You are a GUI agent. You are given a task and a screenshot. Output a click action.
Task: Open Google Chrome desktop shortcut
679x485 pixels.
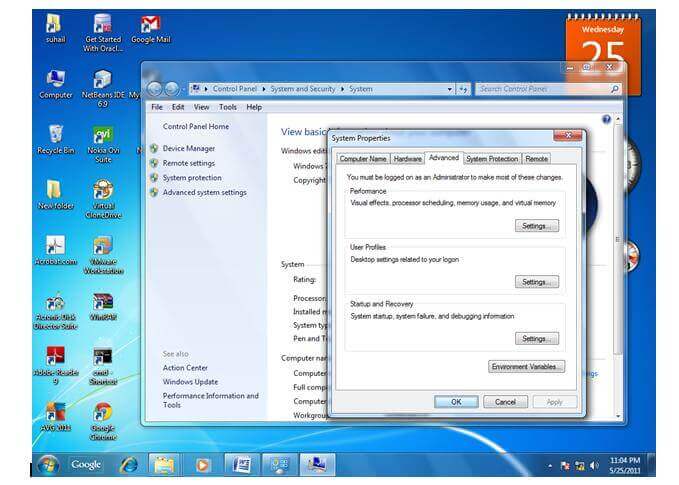(102, 412)
